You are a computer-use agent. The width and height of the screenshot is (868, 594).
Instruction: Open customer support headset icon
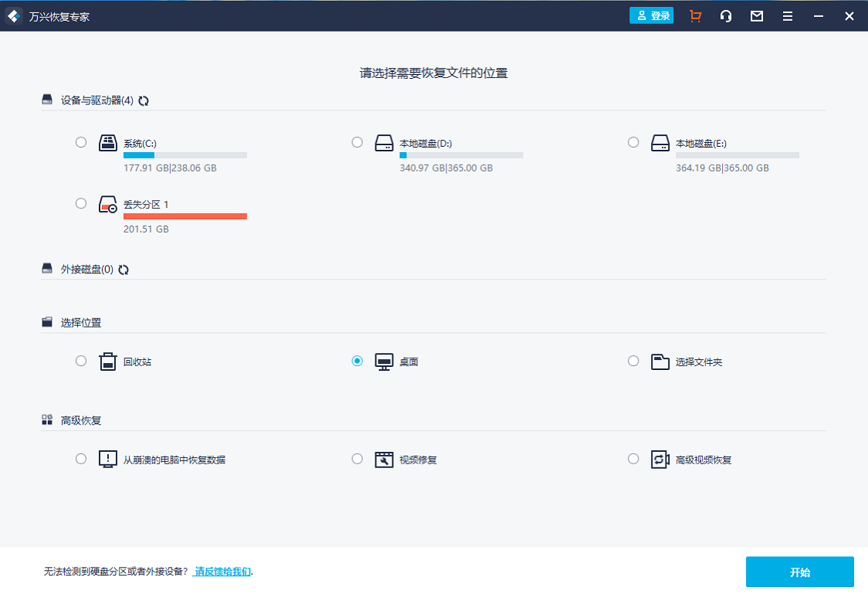(x=726, y=15)
